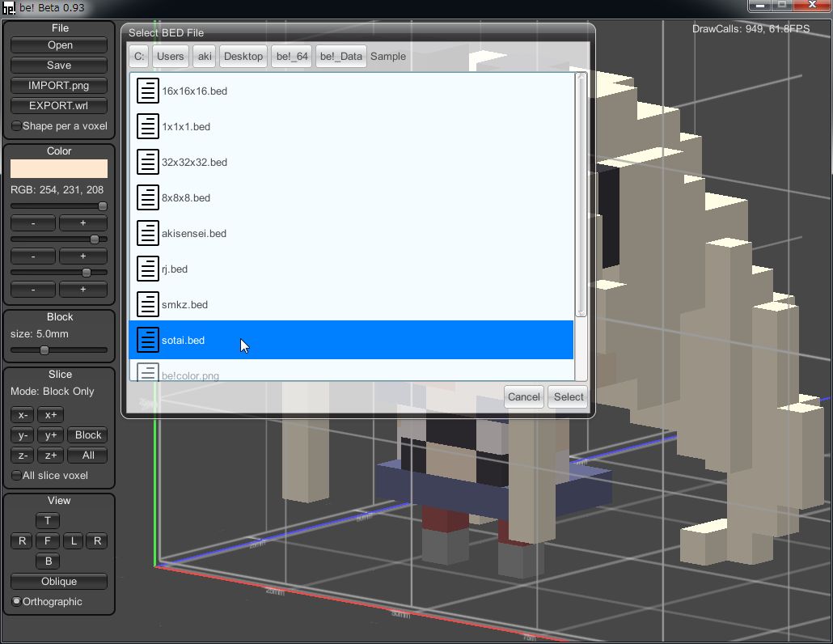This screenshot has width=833, height=644.
Task: Click the file list vertical scrollbar
Action: (581, 194)
